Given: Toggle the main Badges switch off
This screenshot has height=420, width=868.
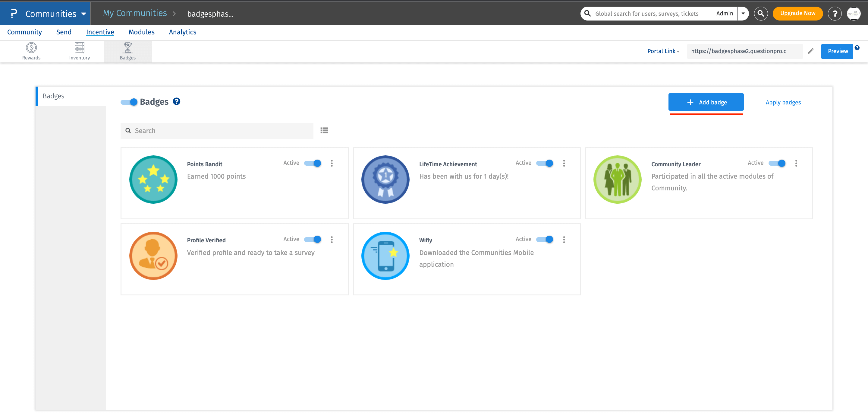Looking at the screenshot, I should click(x=129, y=102).
